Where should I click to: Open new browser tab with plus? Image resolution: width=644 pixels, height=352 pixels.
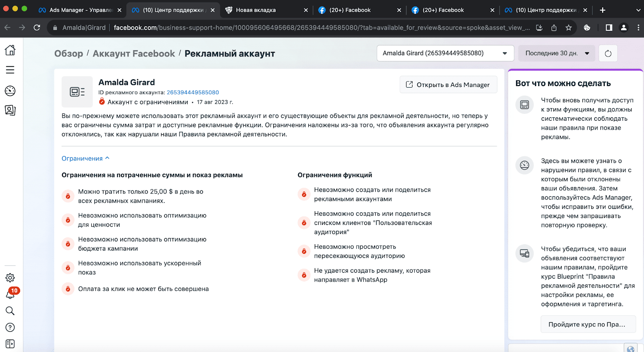603,10
